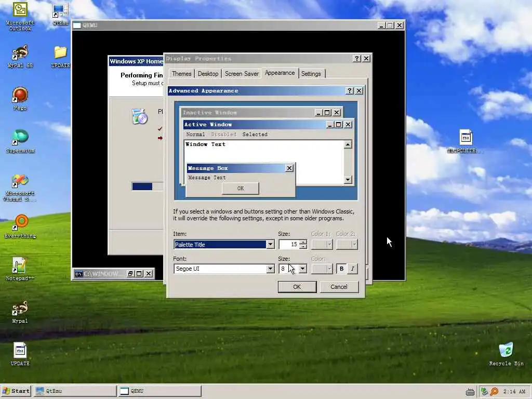Launch Supermium browser shortcut
This screenshot has height=399, width=532.
(x=20, y=141)
